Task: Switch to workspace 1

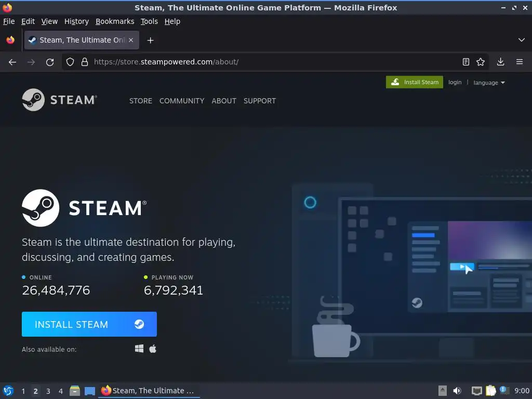Action: (x=23, y=391)
